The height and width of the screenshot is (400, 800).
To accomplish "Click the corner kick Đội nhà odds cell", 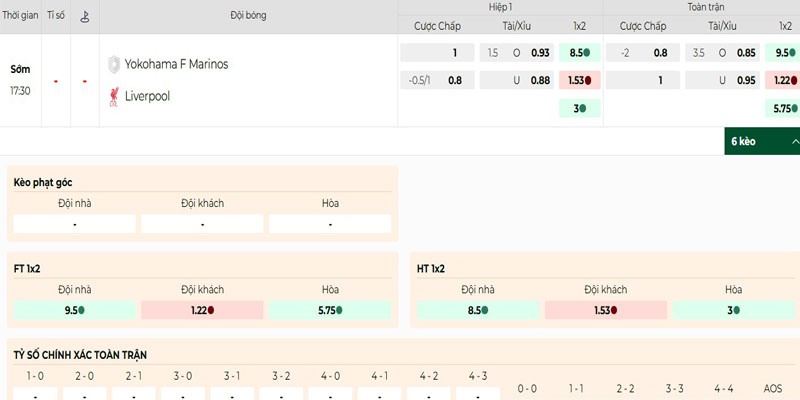I will point(75,224).
